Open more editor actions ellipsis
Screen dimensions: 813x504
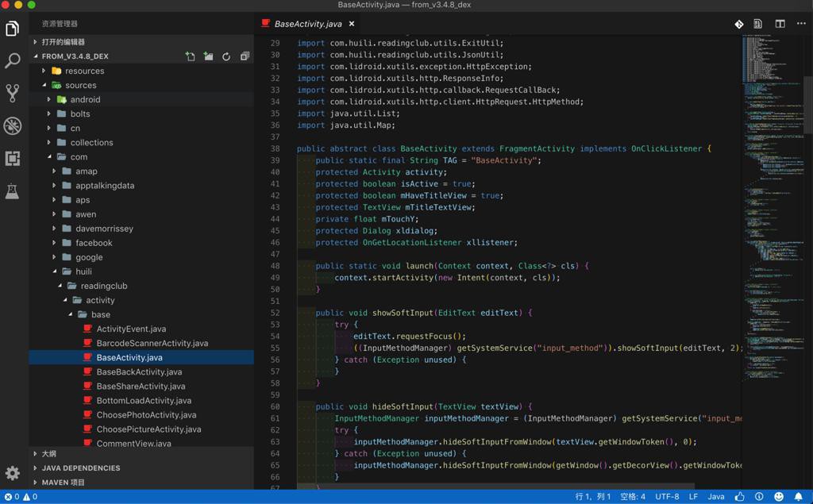point(801,24)
